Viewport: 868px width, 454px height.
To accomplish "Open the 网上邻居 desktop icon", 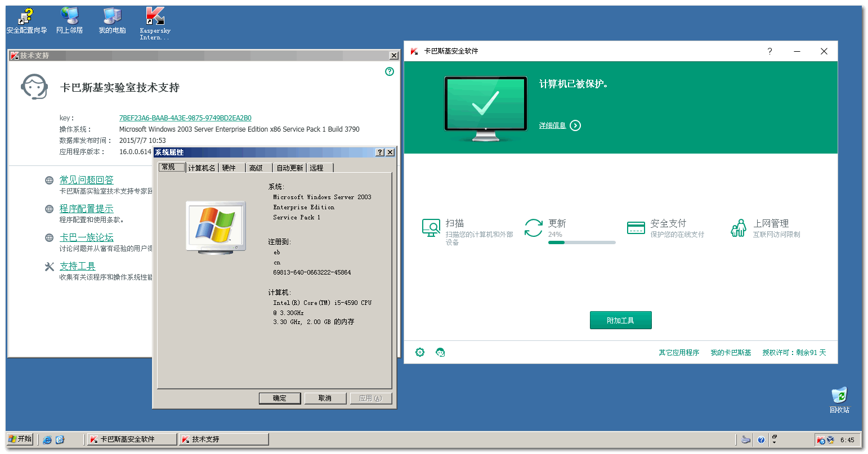I will (x=69, y=21).
